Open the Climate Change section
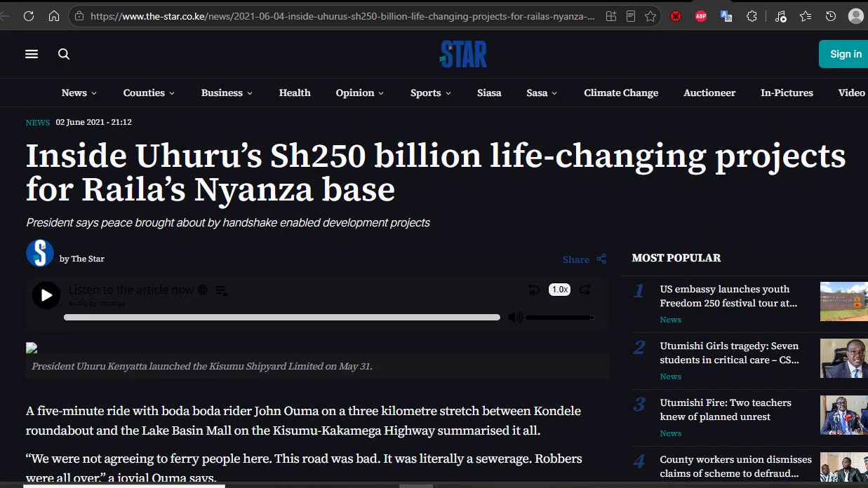 (621, 93)
